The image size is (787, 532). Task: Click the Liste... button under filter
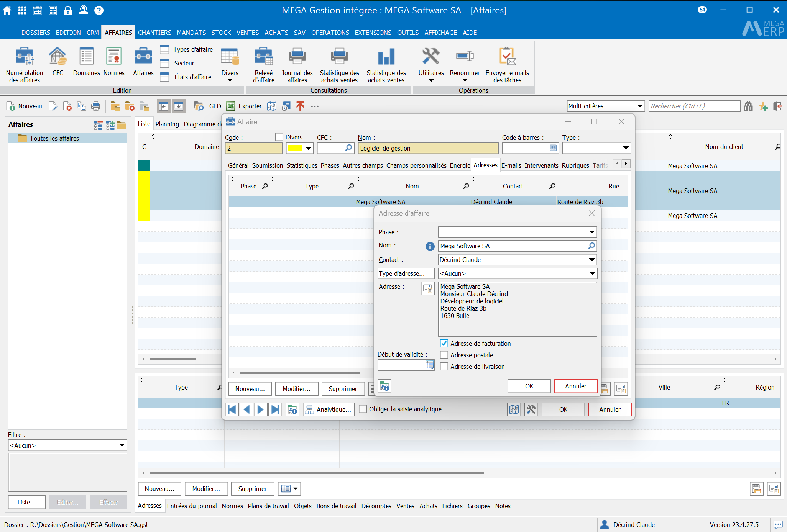point(26,502)
